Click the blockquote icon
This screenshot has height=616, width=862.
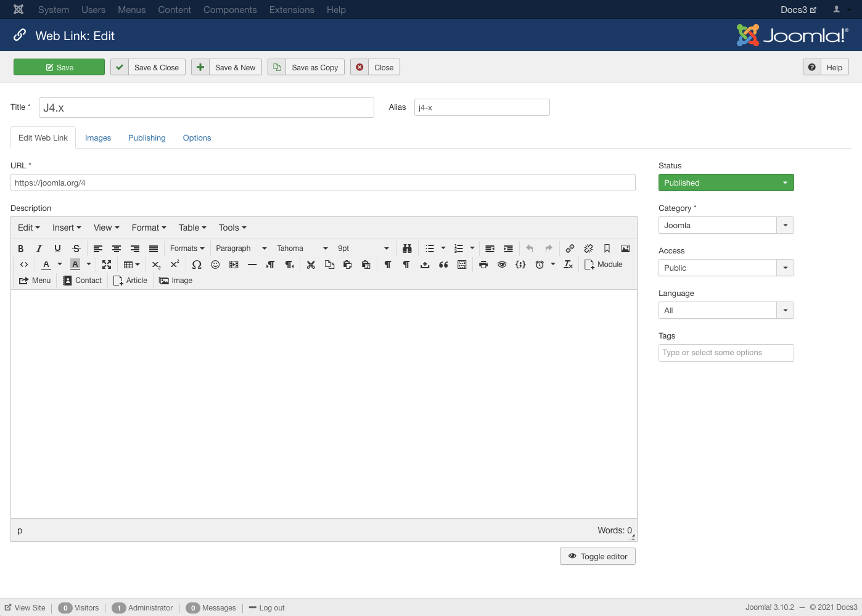pos(443,265)
